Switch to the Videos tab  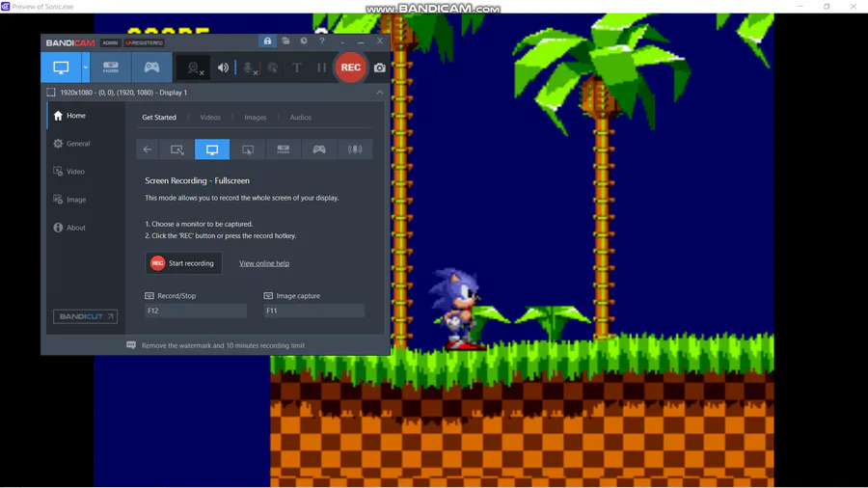tap(210, 118)
